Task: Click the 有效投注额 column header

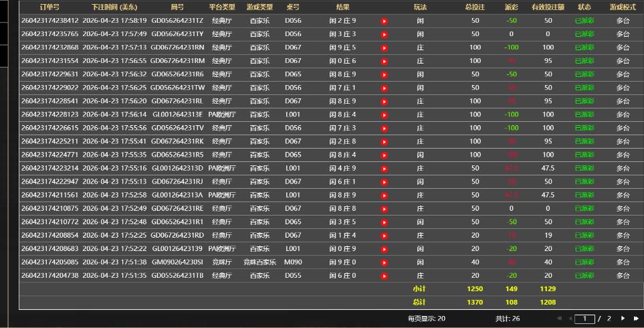Action: 548,7
